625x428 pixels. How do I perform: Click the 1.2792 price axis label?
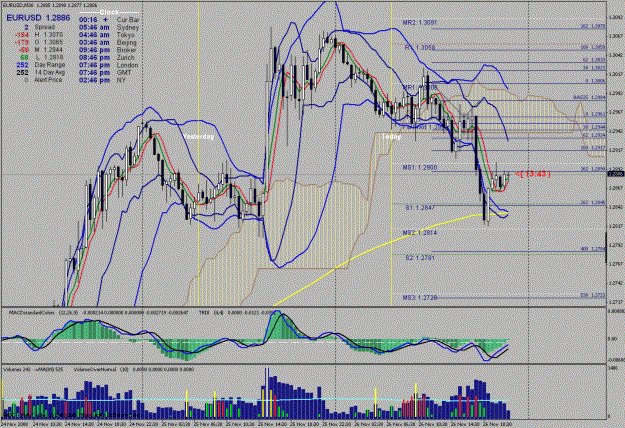[x=616, y=245]
